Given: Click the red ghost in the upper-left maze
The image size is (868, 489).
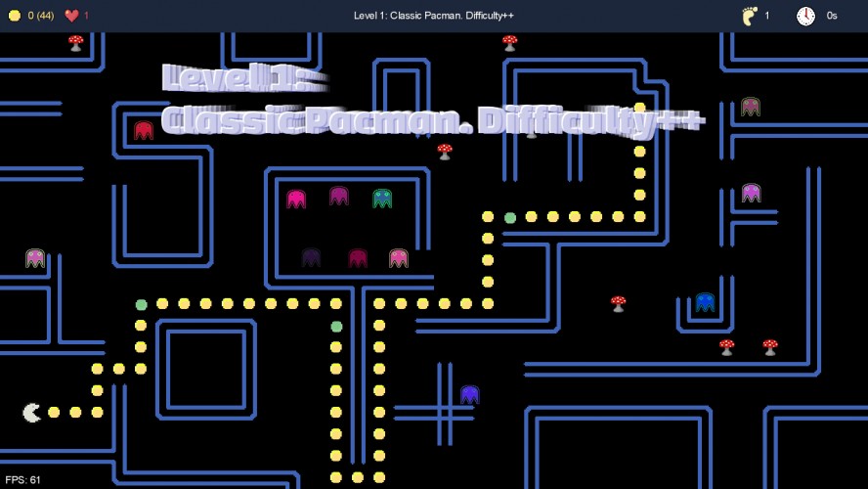Looking at the screenshot, I should click(x=144, y=130).
